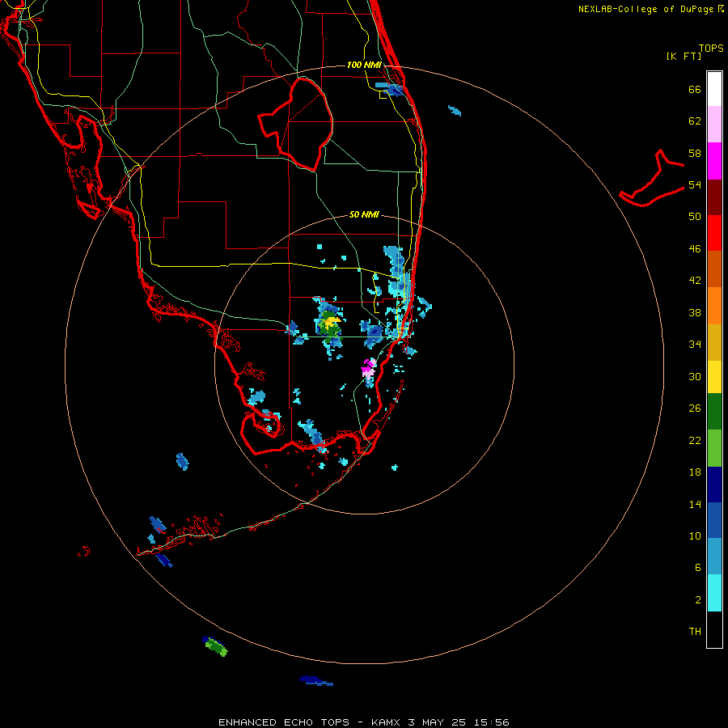
Task: Select the dark red legend swatch
Action: coord(714,197)
